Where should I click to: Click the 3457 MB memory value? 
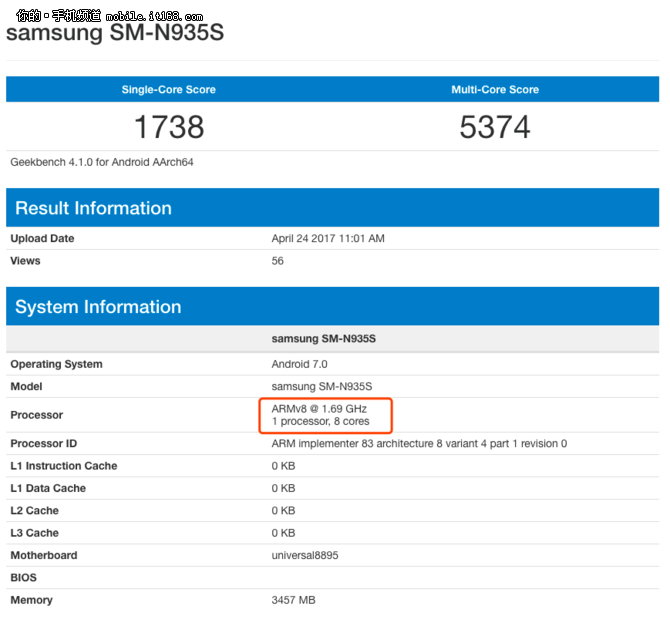click(x=293, y=600)
